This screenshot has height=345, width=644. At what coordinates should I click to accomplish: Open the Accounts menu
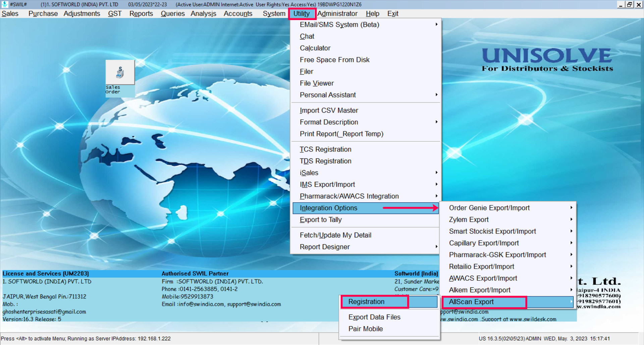238,14
